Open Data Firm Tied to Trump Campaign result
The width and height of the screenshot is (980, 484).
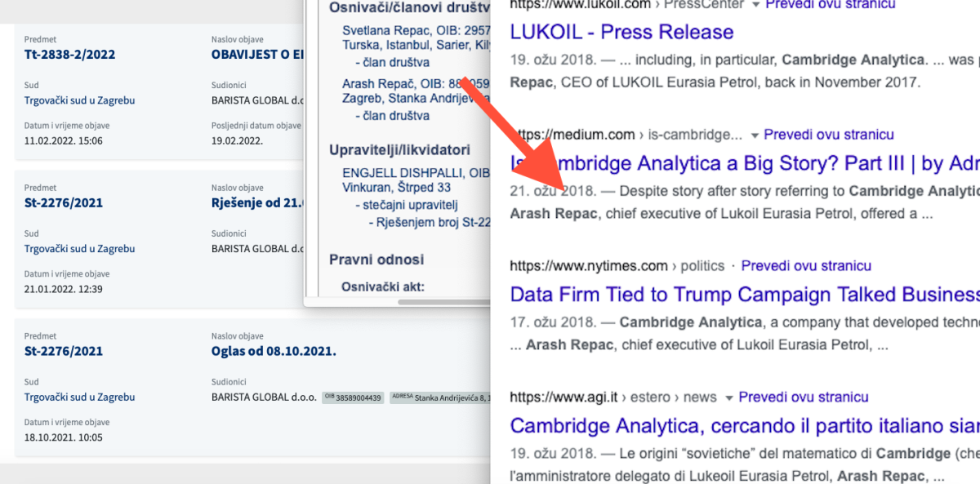point(744,295)
